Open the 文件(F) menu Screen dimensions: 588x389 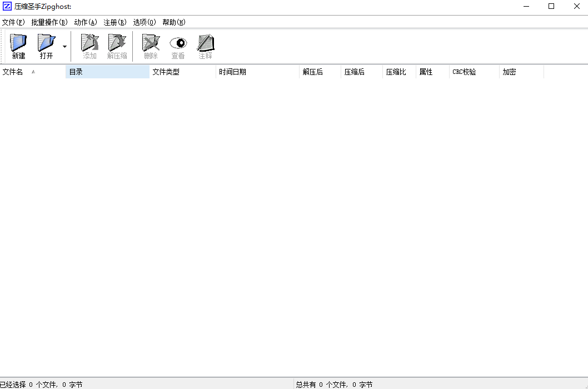[x=13, y=22]
